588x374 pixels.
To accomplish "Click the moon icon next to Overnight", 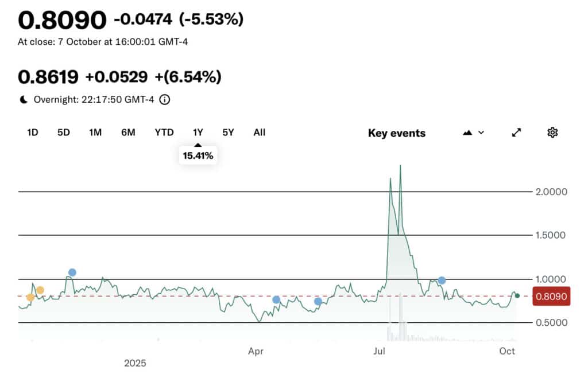I will pyautogui.click(x=24, y=99).
